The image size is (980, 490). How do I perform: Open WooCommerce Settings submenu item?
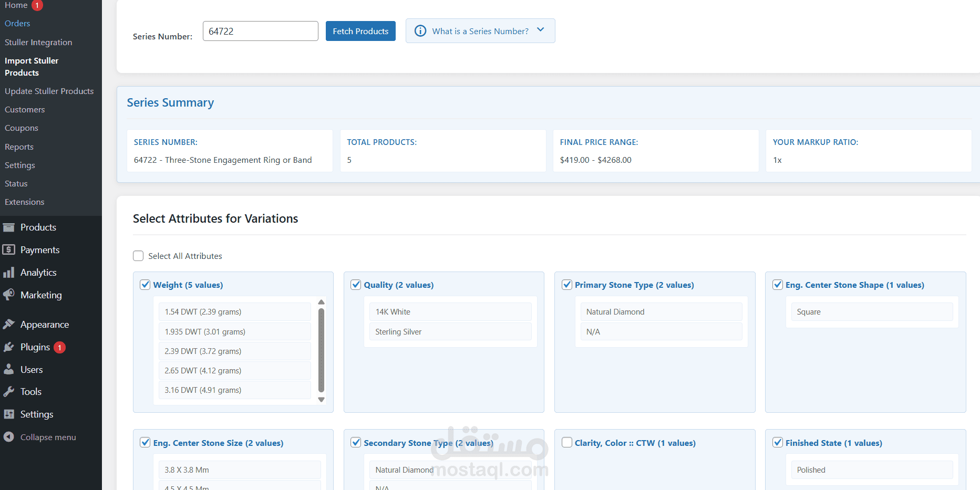(x=20, y=165)
